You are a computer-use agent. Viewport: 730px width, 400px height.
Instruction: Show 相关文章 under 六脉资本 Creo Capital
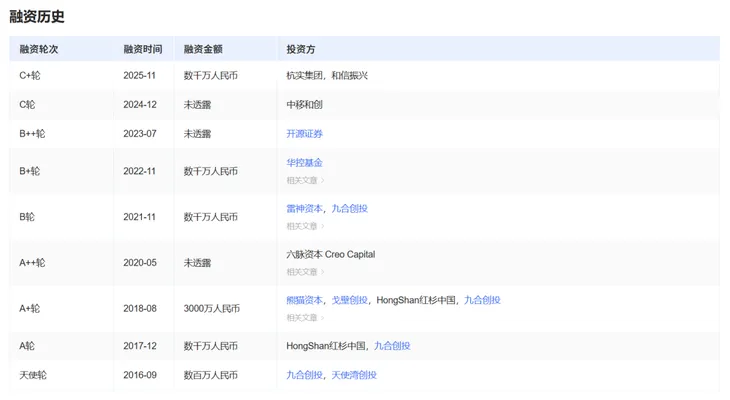point(305,272)
